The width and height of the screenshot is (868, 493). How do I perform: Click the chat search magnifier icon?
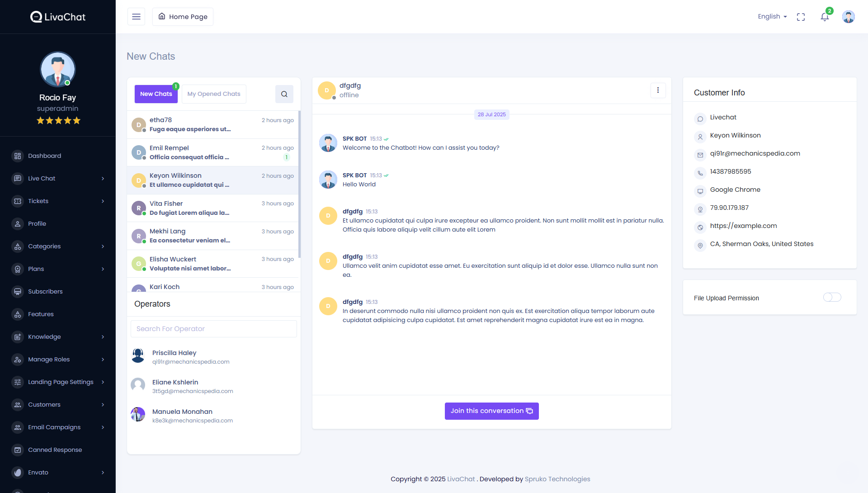coord(284,94)
